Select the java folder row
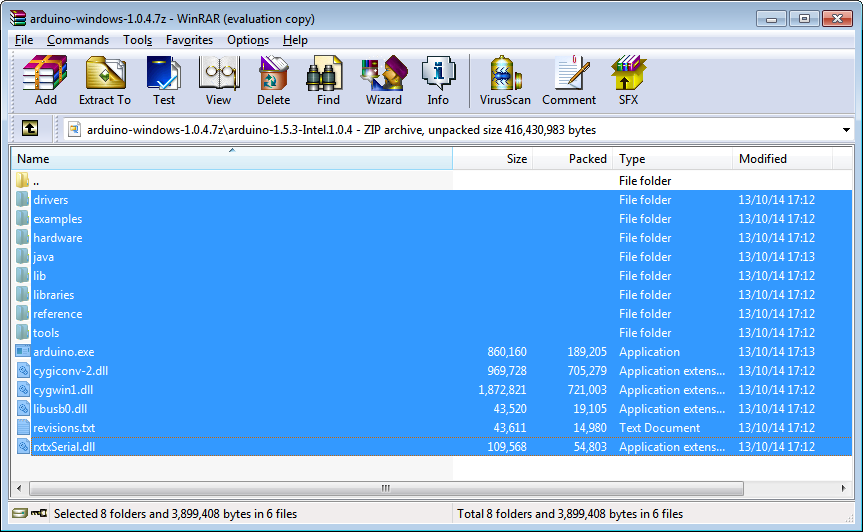Viewport: 863px width, 532px height. 434,256
